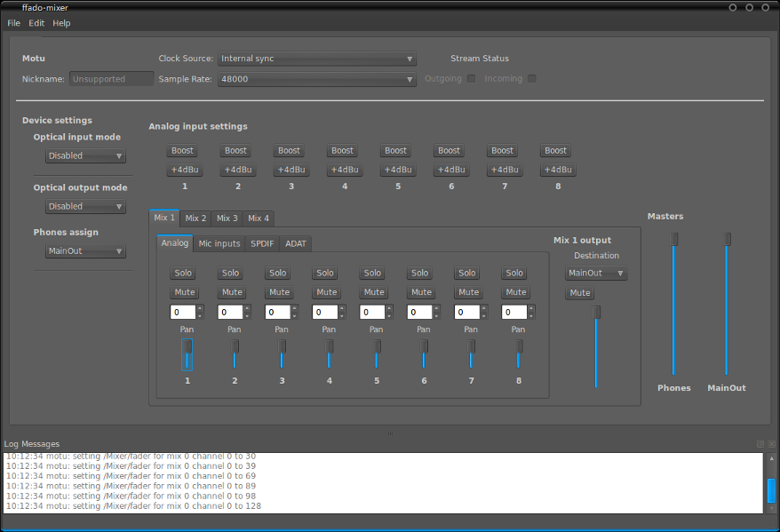Mute analog channel 3
This screenshot has height=532, width=780.
pyautogui.click(x=279, y=292)
